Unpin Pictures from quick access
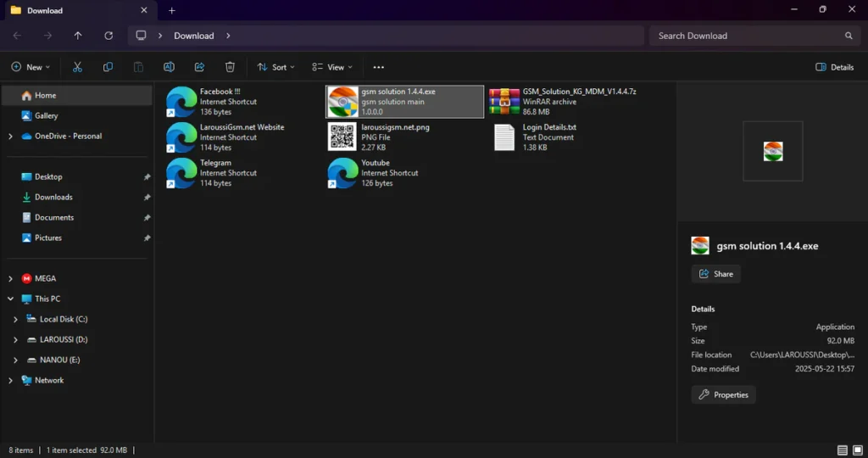868x458 pixels. 147,238
